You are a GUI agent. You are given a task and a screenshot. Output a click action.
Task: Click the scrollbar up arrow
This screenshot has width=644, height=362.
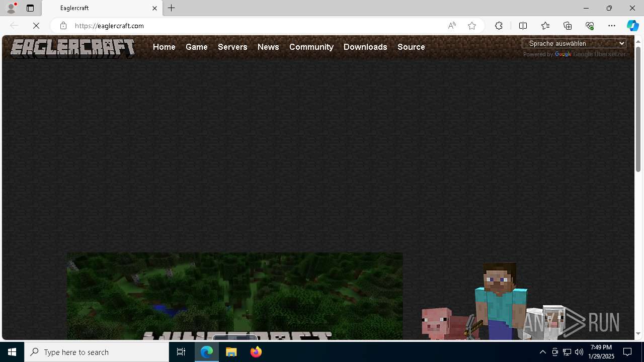click(x=638, y=41)
